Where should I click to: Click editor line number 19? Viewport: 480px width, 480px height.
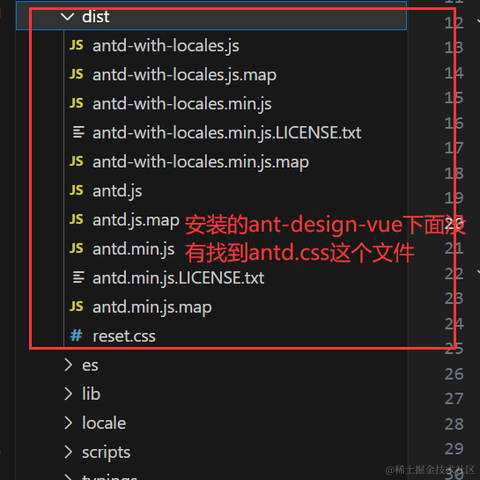click(x=454, y=198)
